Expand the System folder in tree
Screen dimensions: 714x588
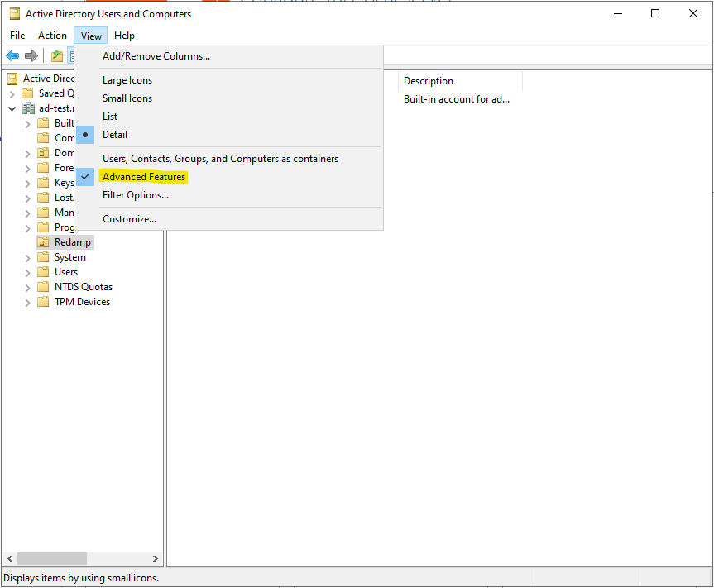pos(29,257)
